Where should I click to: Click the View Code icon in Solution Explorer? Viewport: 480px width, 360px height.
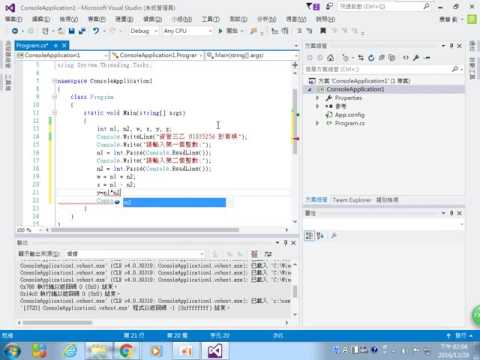pos(406,58)
